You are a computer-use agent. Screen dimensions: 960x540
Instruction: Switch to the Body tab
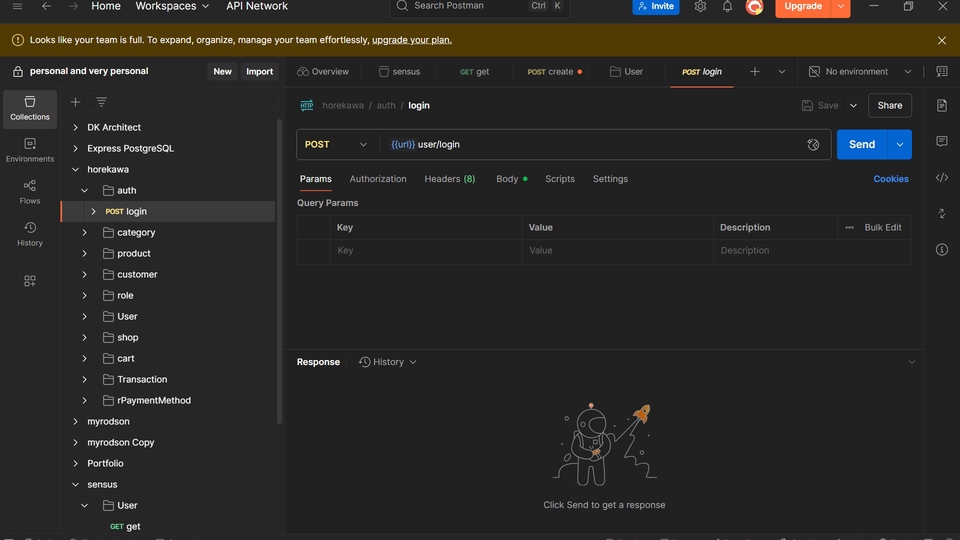[x=511, y=179]
